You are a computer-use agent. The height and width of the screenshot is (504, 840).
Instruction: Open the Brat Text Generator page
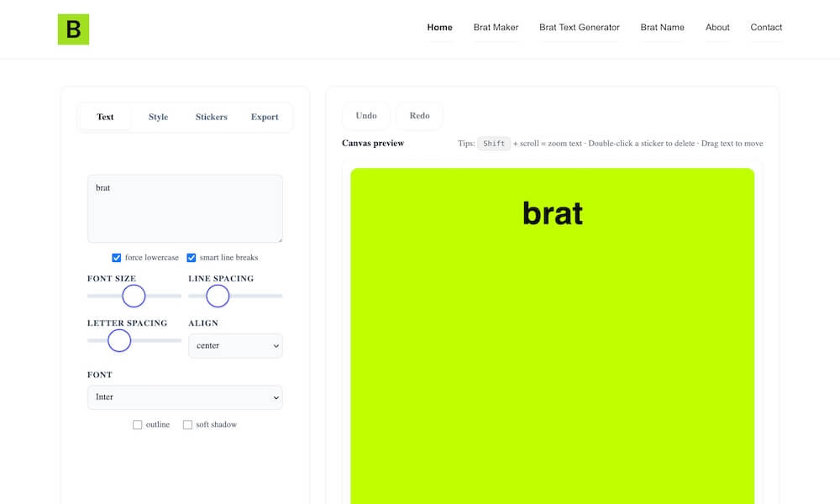point(579,27)
